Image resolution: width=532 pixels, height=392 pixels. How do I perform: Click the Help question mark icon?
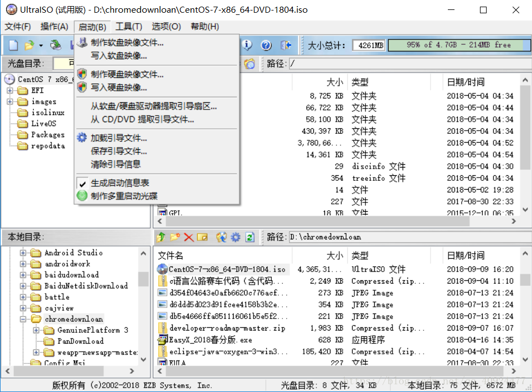tap(266, 45)
